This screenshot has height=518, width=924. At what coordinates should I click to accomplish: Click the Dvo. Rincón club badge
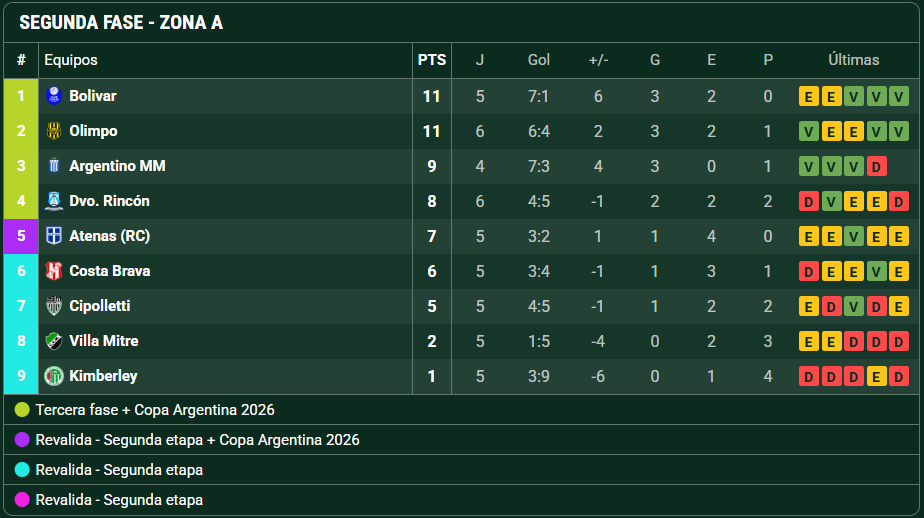tap(54, 201)
